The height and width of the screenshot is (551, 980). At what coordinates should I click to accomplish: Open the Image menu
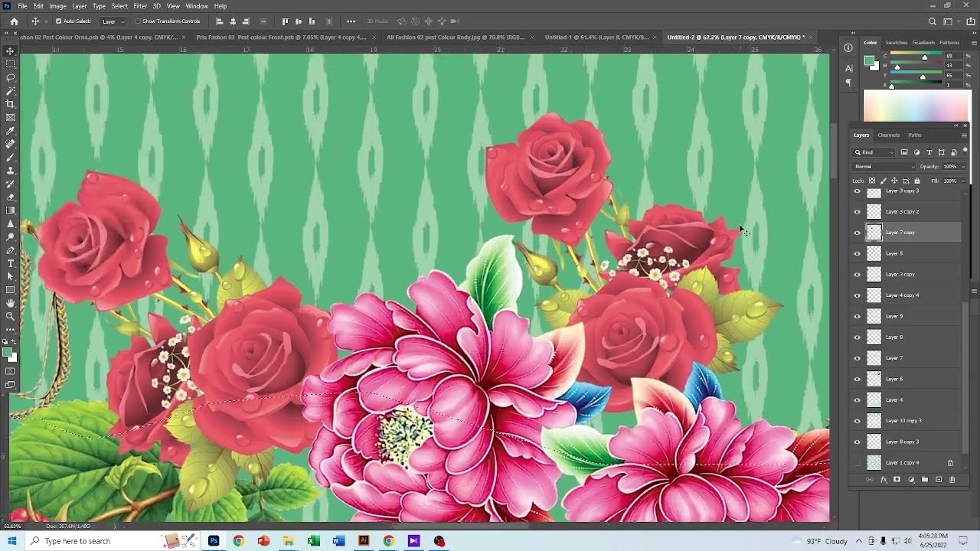coord(57,6)
